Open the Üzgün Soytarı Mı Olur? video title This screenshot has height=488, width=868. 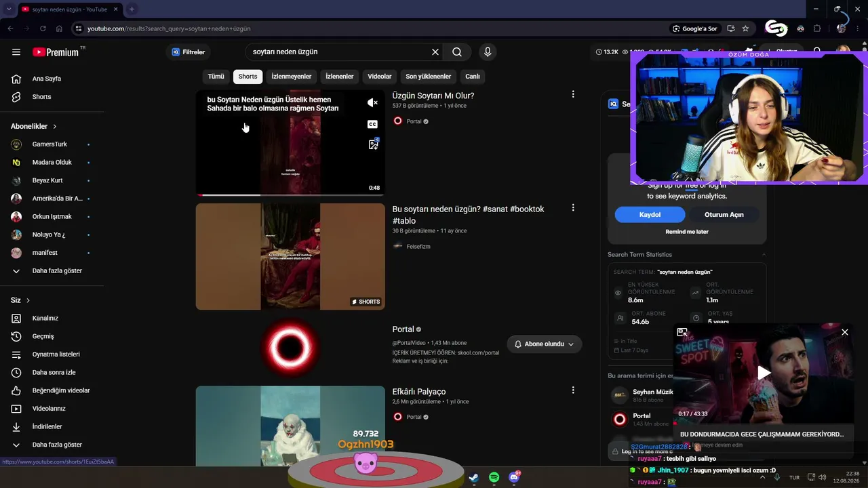(x=433, y=96)
